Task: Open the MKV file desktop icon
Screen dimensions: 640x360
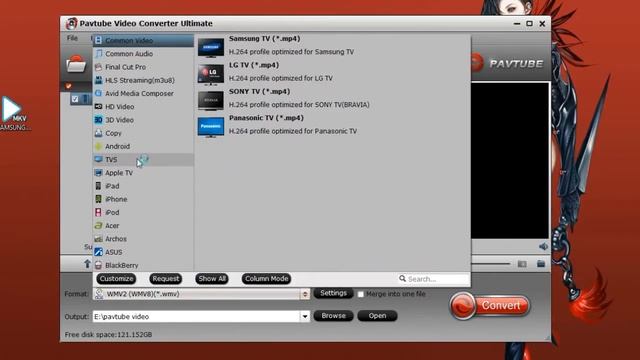Action: click(x=14, y=113)
